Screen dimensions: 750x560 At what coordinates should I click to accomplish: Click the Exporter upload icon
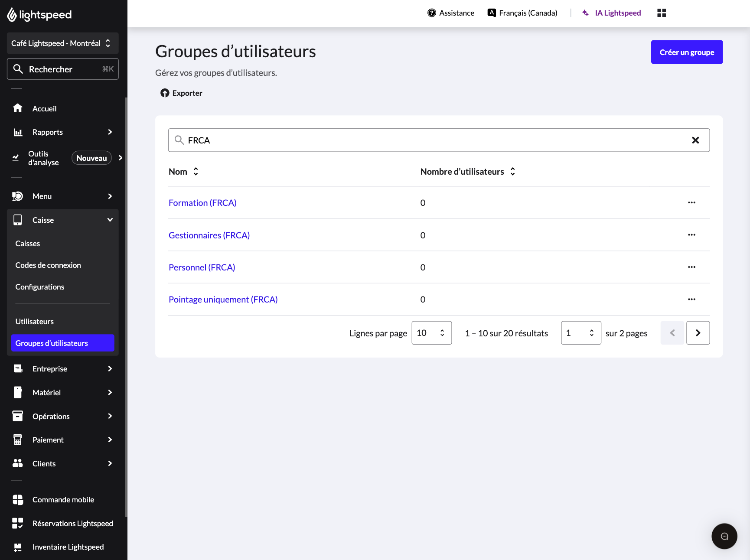tap(165, 93)
